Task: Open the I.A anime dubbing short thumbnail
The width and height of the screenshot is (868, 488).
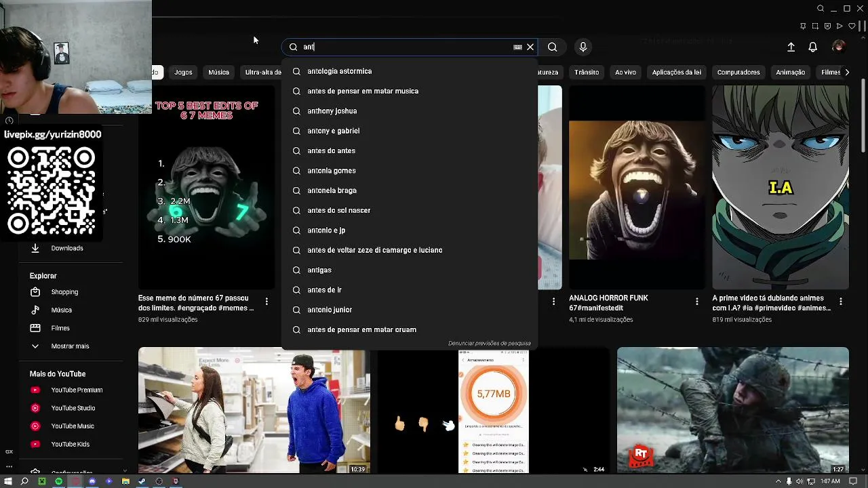Action: click(781, 188)
